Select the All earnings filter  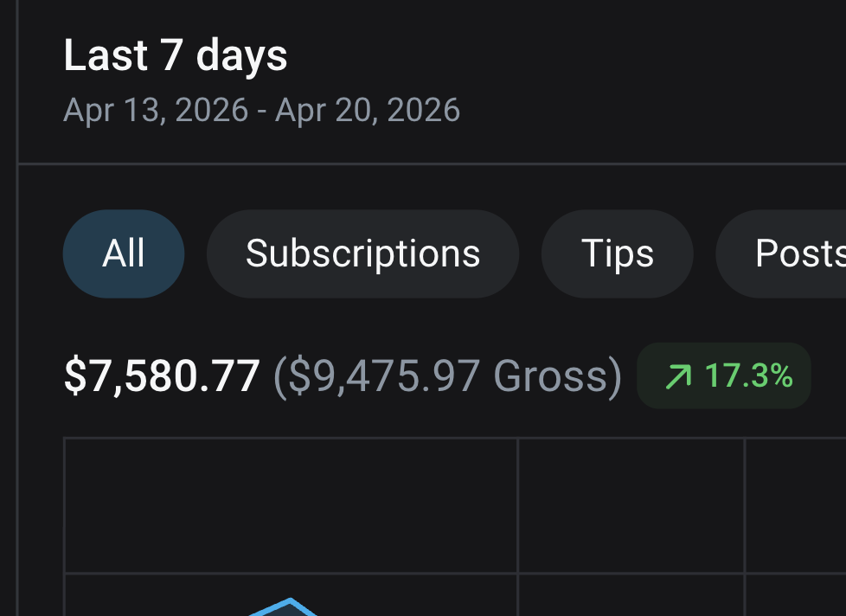tap(124, 253)
